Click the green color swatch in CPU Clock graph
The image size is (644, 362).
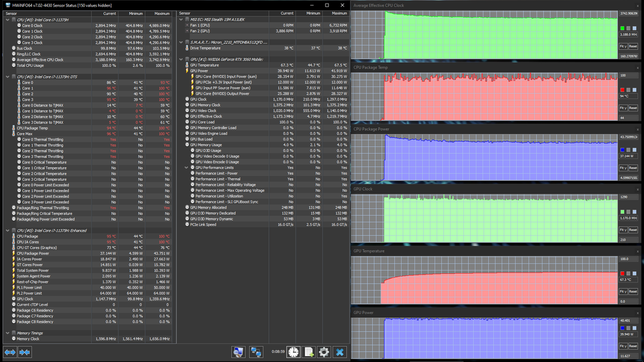click(x=622, y=28)
